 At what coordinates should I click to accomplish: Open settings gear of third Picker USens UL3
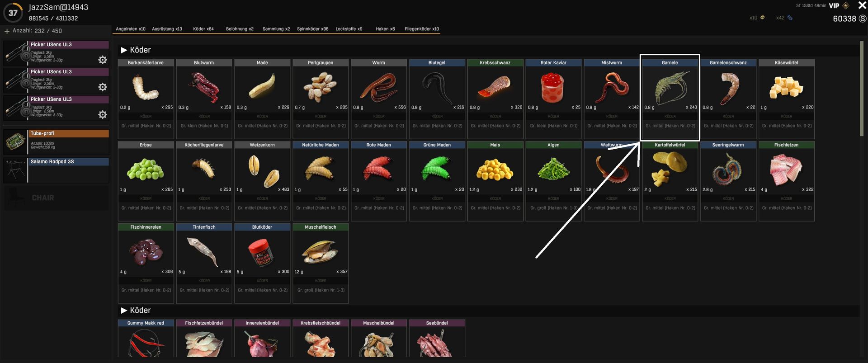[x=103, y=114]
